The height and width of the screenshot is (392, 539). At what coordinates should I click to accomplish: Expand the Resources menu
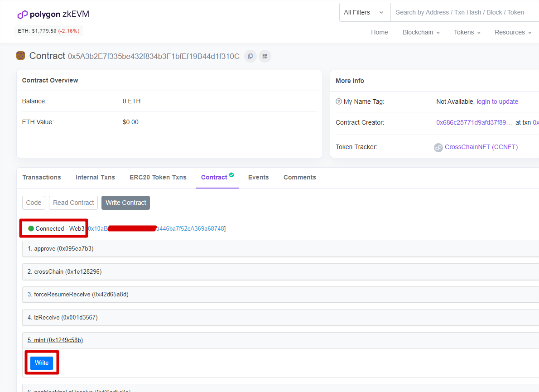pos(513,32)
